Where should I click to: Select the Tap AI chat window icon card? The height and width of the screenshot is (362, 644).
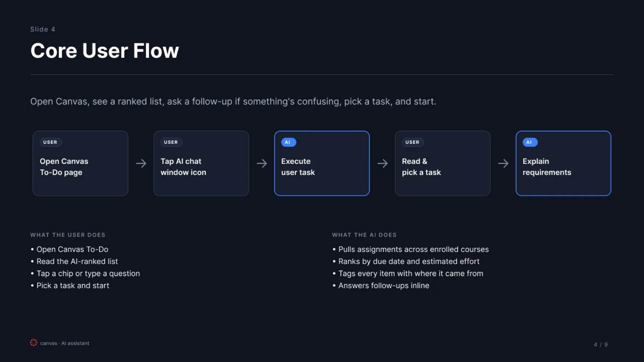pos(201,163)
